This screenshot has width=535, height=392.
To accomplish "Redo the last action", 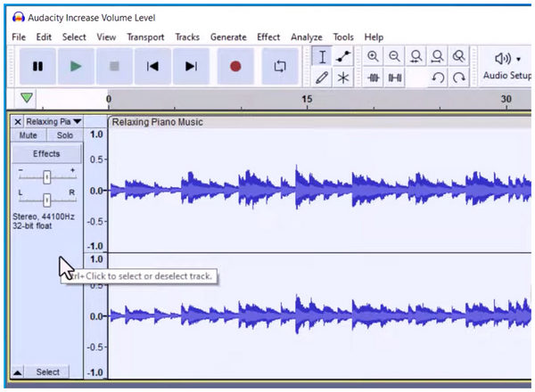I will 459,78.
